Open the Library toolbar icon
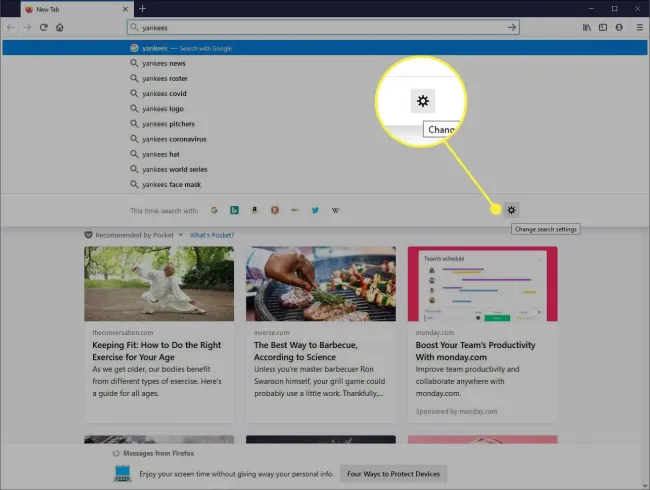Image resolution: width=650 pixels, height=490 pixels. (x=587, y=27)
